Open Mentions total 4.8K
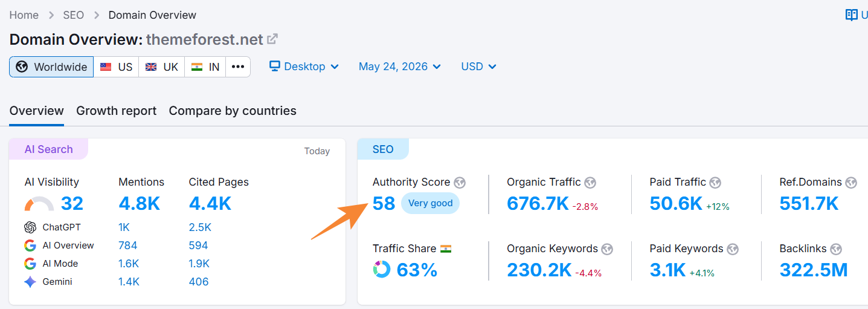The height and width of the screenshot is (309, 868). (x=140, y=204)
